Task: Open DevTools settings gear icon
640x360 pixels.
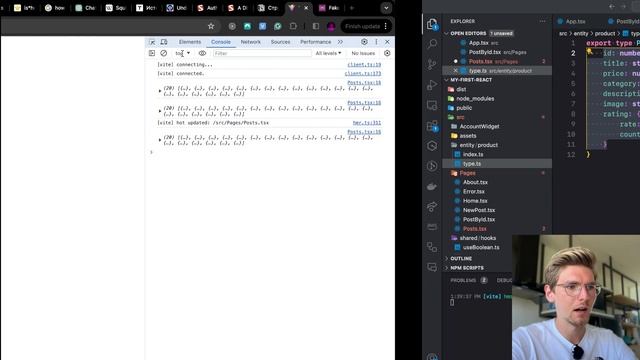Action: [x=364, y=42]
